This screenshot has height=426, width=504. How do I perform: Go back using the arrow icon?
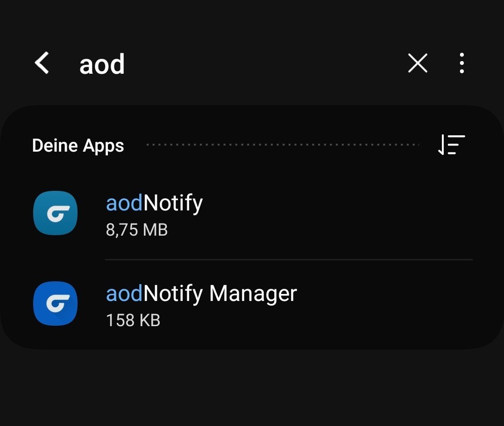[x=42, y=63]
